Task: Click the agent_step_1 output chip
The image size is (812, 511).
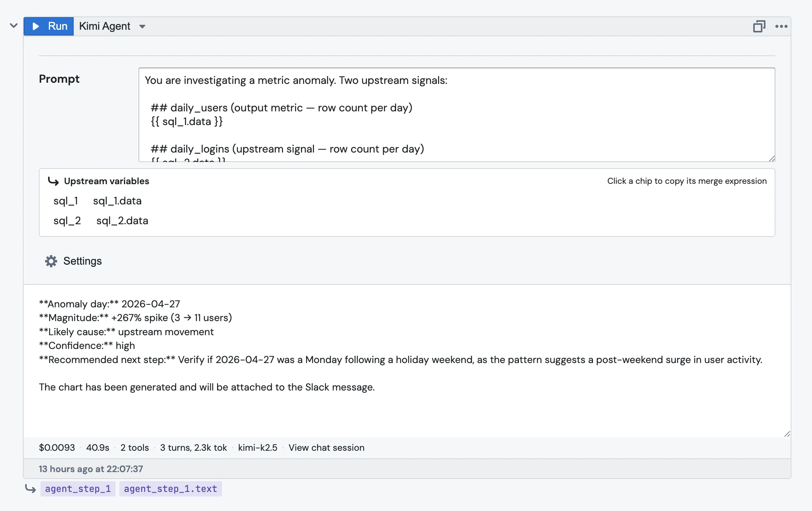Action: click(x=78, y=489)
